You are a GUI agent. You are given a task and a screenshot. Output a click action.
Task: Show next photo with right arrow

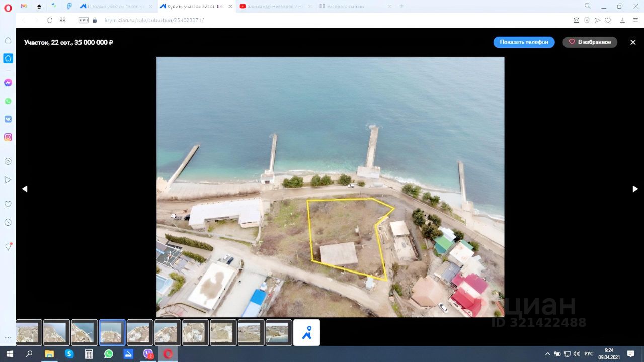tap(635, 189)
